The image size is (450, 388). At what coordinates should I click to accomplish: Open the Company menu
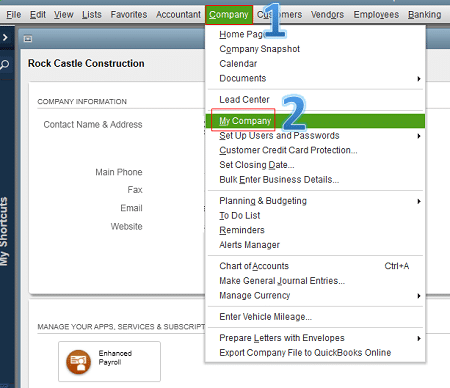pos(229,15)
